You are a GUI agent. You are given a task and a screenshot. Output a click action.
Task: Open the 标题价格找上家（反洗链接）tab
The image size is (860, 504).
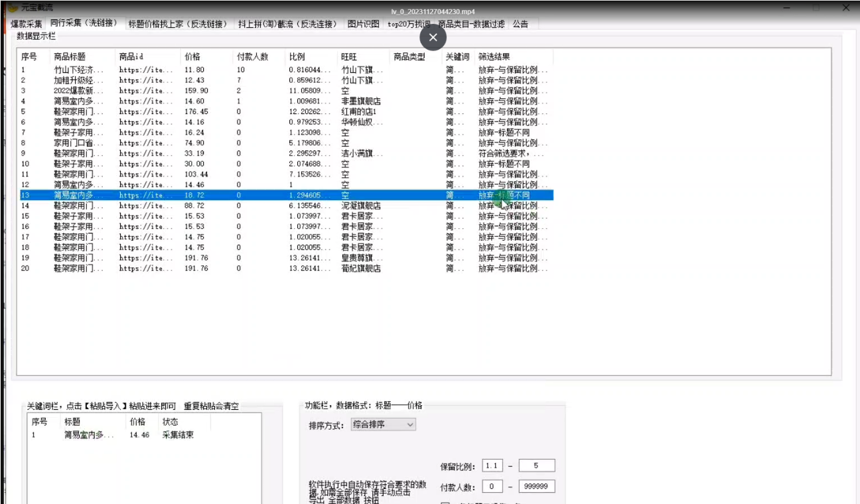point(176,24)
